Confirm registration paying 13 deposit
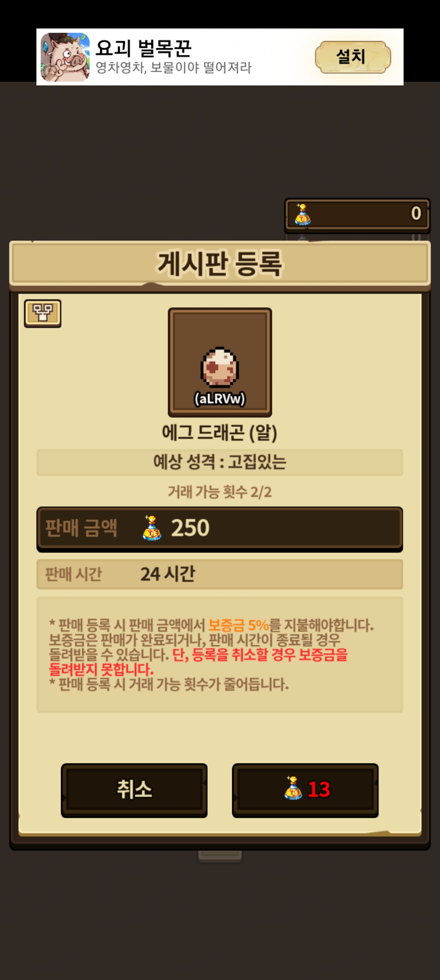 pos(305,790)
